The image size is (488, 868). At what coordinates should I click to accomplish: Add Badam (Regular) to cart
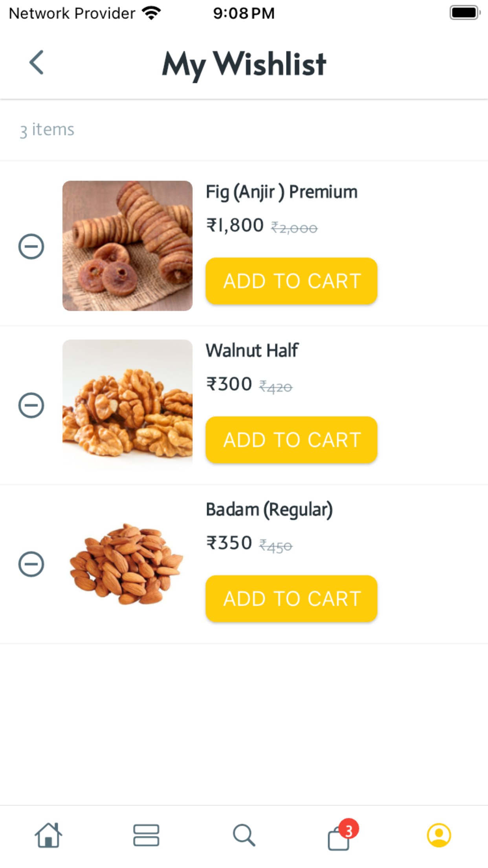coord(292,599)
